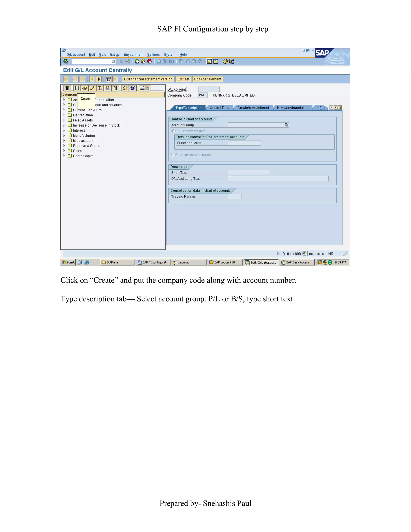Image resolution: width=411 pixels, height=532 pixels.
Task: Select the Reserve & Surplu tree folder
Action: click(86, 146)
